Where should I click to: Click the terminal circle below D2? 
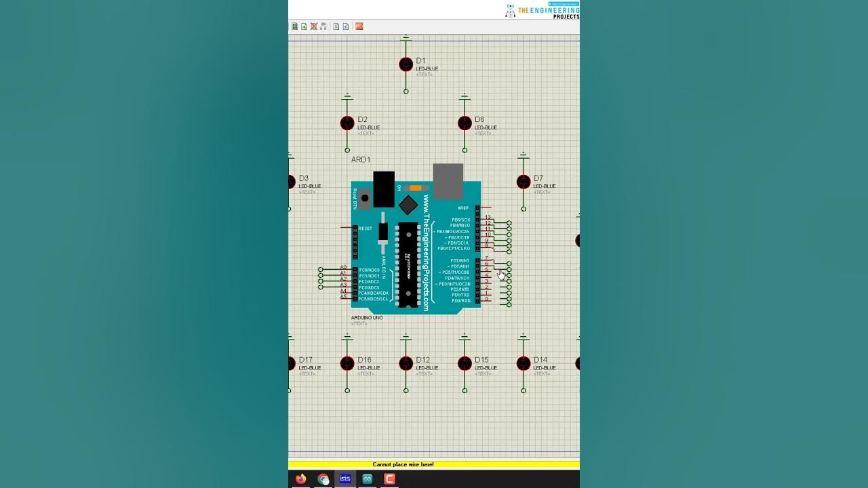[347, 150]
